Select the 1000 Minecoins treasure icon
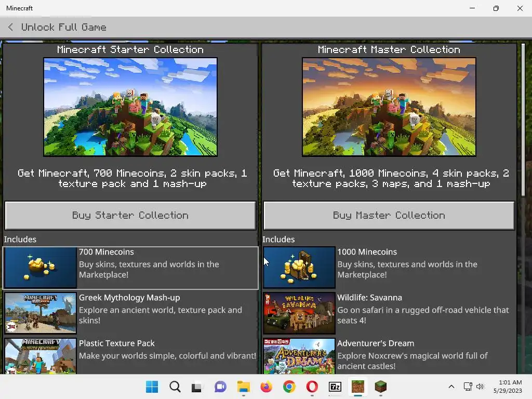 click(299, 268)
